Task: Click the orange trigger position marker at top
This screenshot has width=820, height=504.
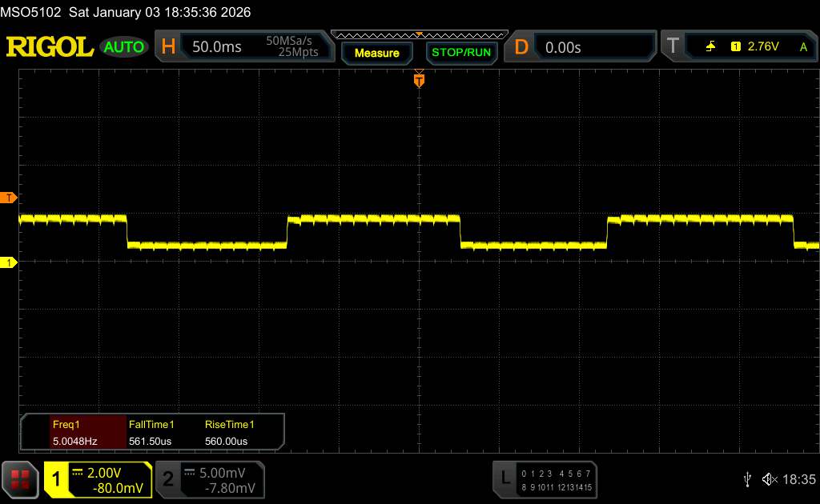Action: [418, 80]
